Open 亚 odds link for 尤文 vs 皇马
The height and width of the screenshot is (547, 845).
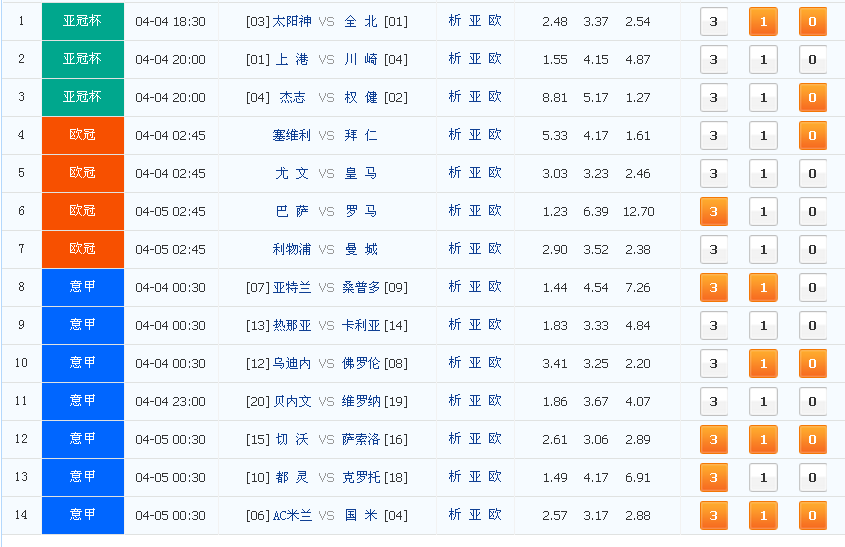(x=475, y=173)
